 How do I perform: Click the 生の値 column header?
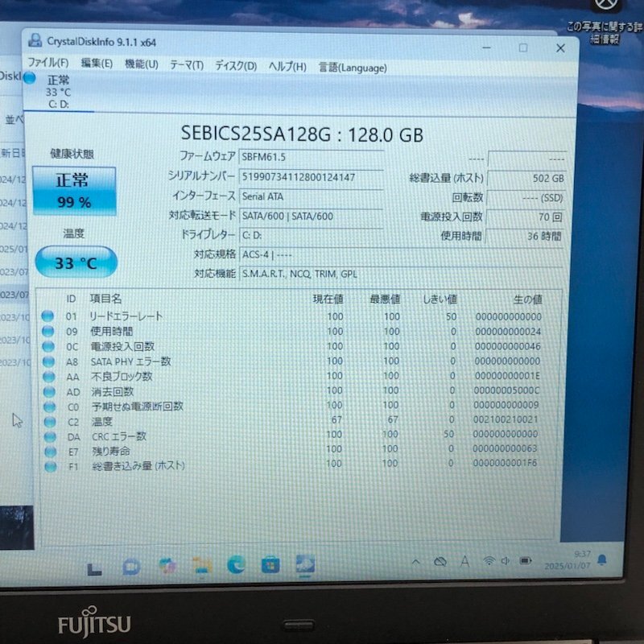tap(528, 299)
